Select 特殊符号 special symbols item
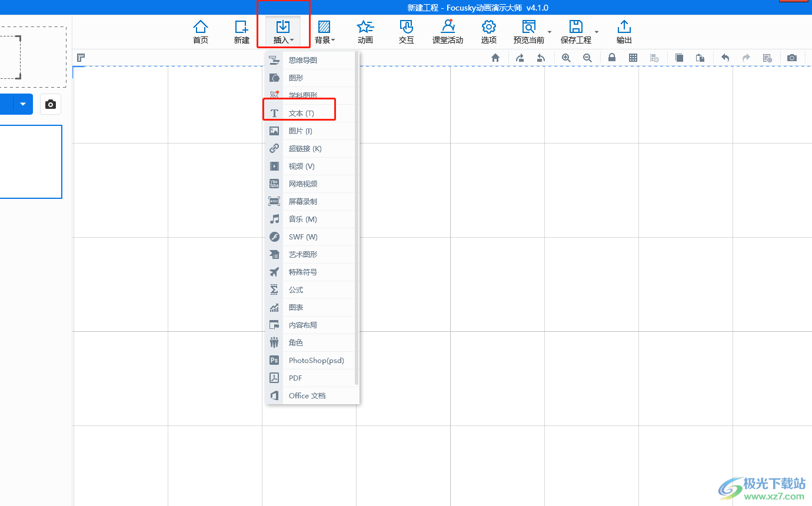Viewport: 812px width, 506px height. (311, 272)
